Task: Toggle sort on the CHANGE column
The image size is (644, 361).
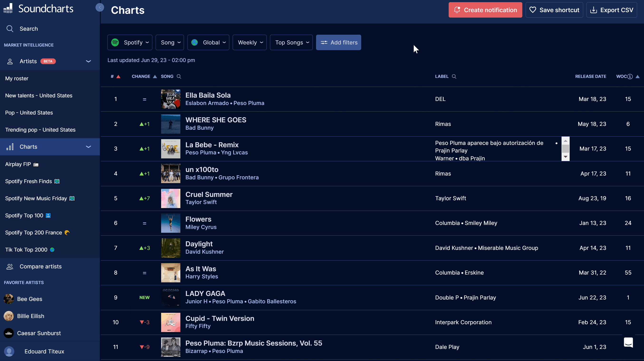Action: [155, 76]
